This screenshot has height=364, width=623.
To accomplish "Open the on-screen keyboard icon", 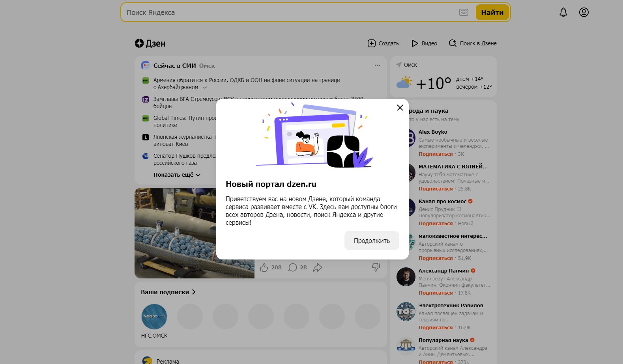I will point(464,12).
